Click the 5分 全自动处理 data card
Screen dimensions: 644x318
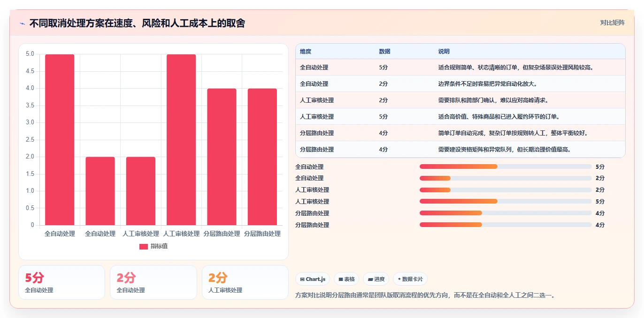tap(61, 282)
